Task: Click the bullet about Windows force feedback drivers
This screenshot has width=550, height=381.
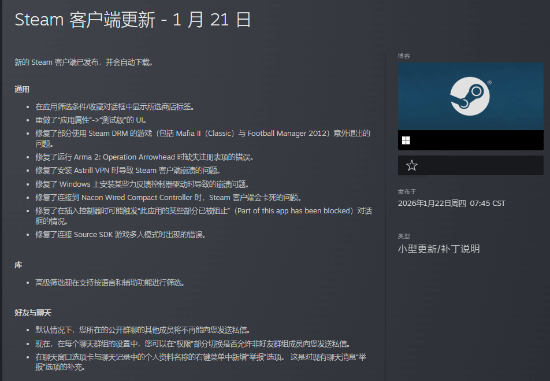Action: click(x=142, y=184)
